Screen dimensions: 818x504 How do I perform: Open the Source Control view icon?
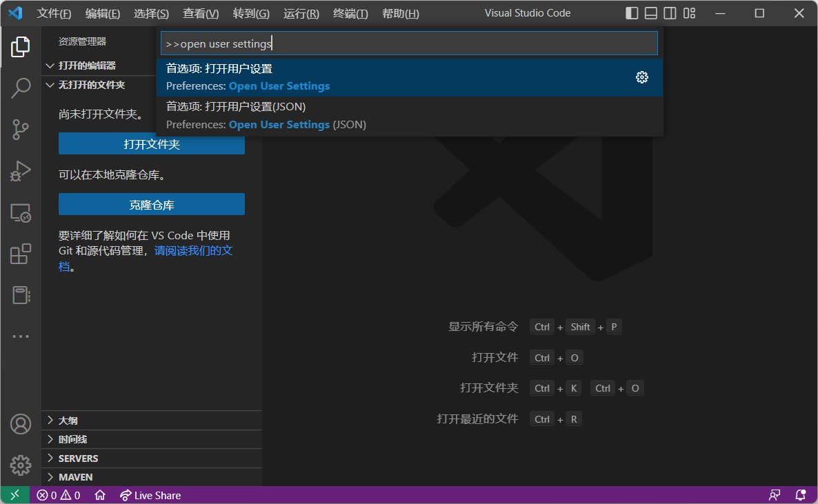(21, 129)
